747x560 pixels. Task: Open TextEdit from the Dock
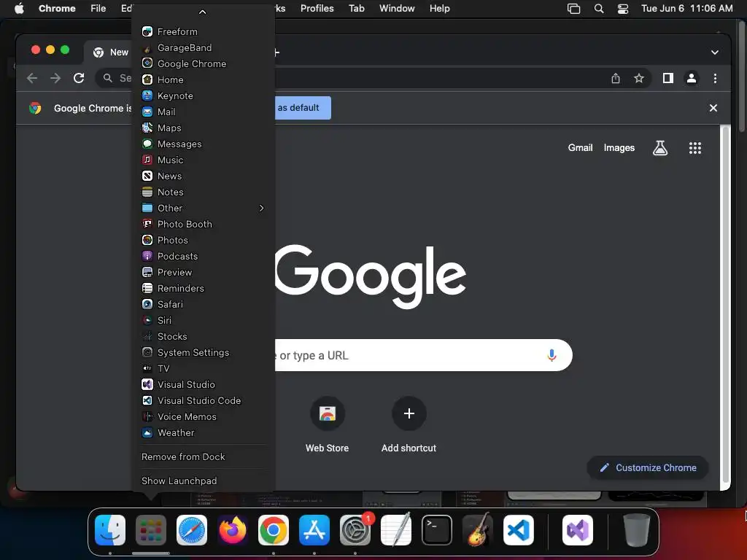(x=396, y=530)
